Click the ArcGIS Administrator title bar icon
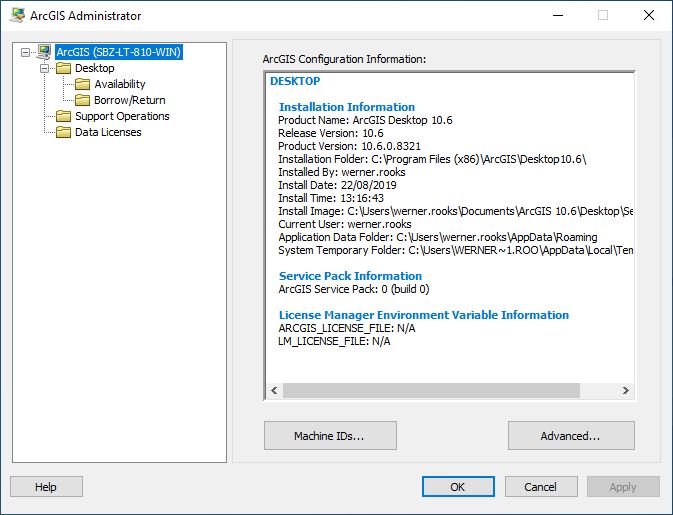 17,15
